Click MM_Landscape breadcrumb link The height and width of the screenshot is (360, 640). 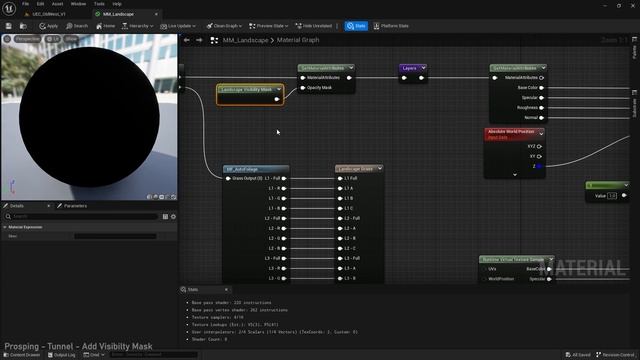tap(245, 40)
